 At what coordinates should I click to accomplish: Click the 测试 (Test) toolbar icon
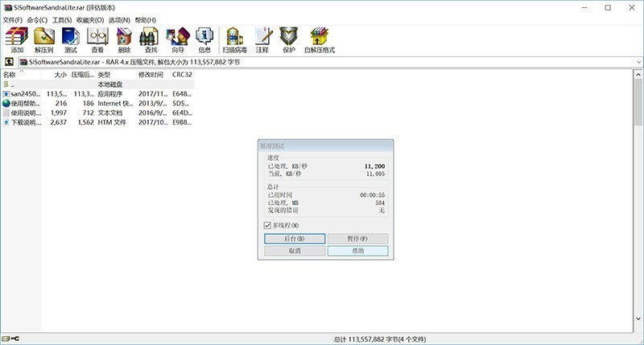coord(70,38)
